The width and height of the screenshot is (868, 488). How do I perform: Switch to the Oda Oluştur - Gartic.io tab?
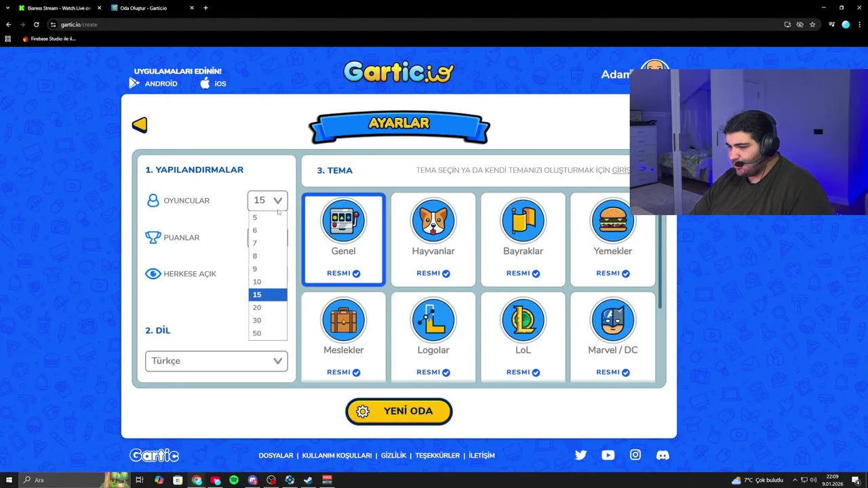[x=153, y=8]
